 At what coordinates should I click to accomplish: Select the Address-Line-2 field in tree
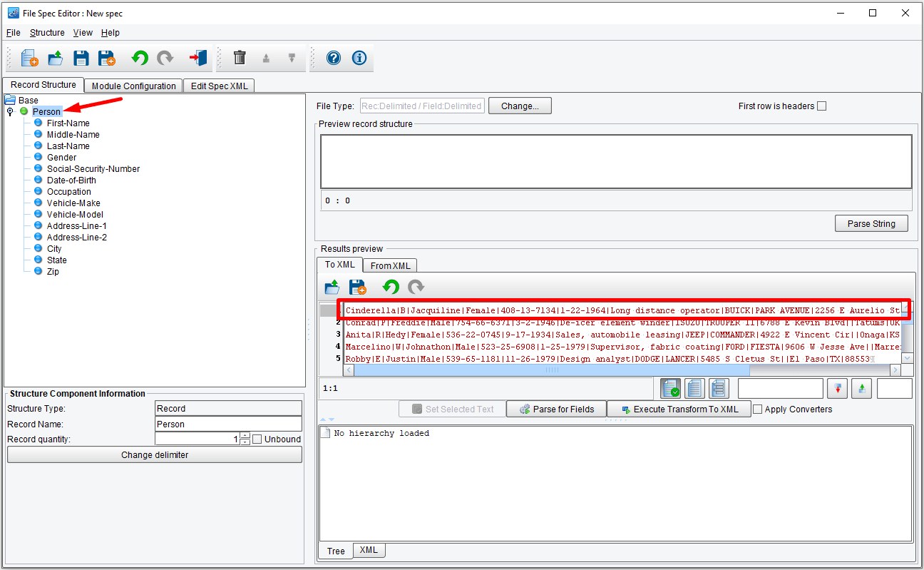pyautogui.click(x=77, y=238)
